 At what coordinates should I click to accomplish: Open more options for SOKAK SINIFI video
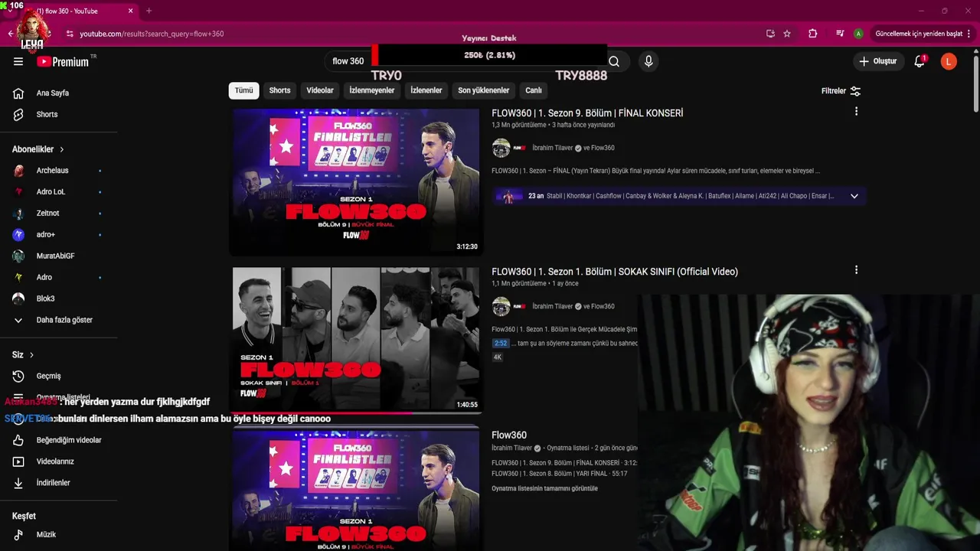[856, 270]
